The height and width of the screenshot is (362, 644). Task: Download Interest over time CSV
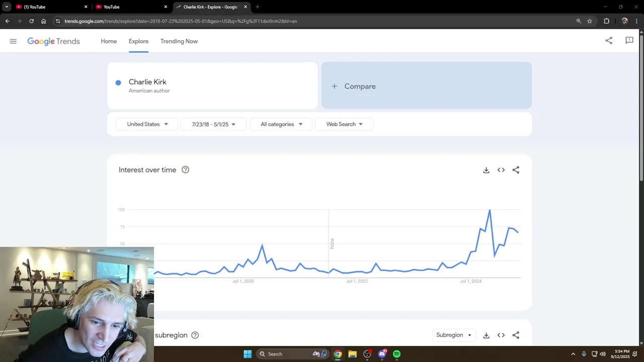486,170
